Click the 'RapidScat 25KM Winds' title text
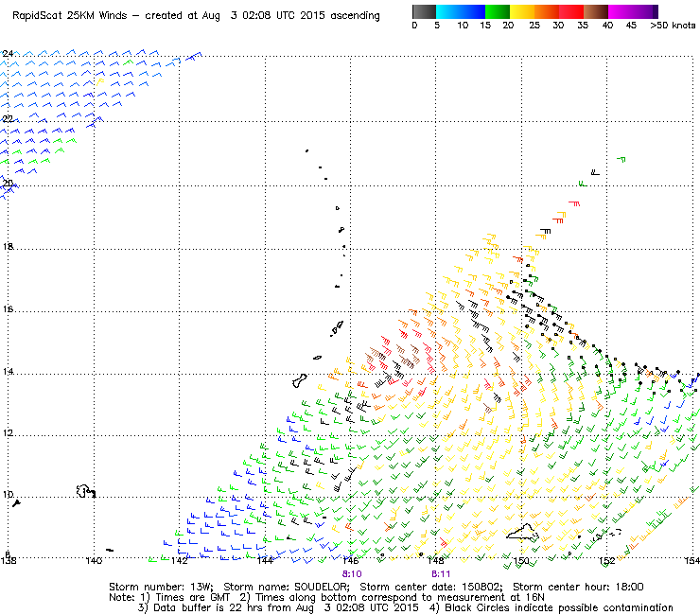Image resolution: width=700 pixels, height=615 pixels. (x=70, y=16)
